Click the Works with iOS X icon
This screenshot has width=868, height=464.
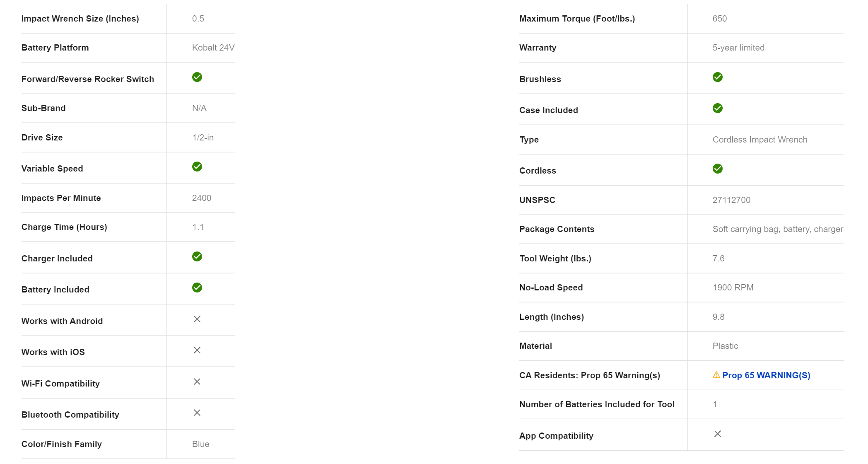pos(197,350)
